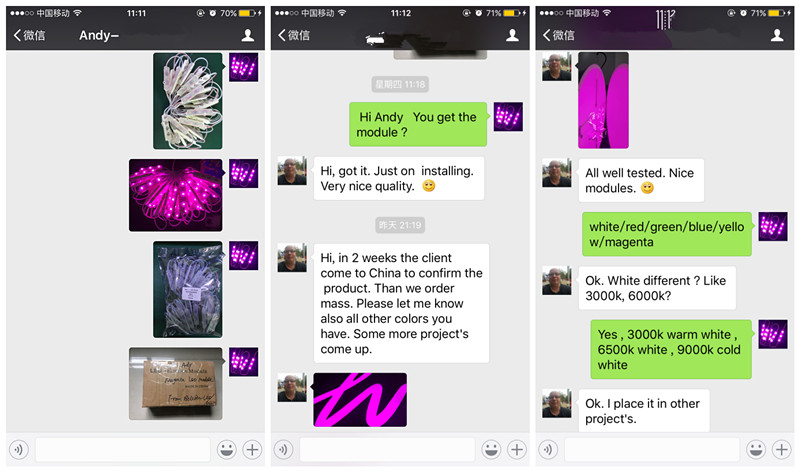800x472 pixels.
Task: Open the glowing magenta LED modules photo
Action: (176, 195)
